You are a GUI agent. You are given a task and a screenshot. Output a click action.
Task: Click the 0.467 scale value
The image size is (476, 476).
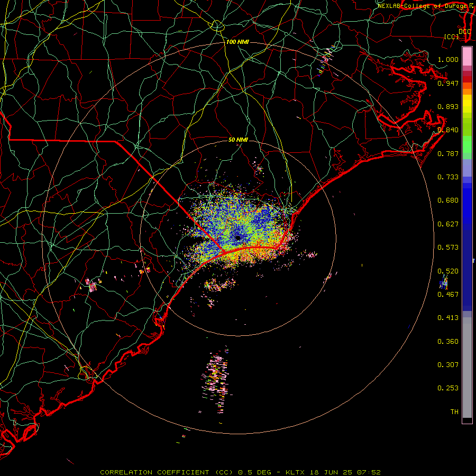[x=448, y=295]
